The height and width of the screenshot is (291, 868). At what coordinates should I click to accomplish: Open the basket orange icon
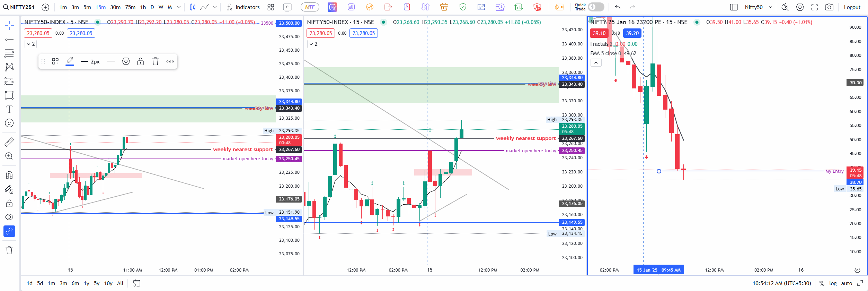pos(444,7)
